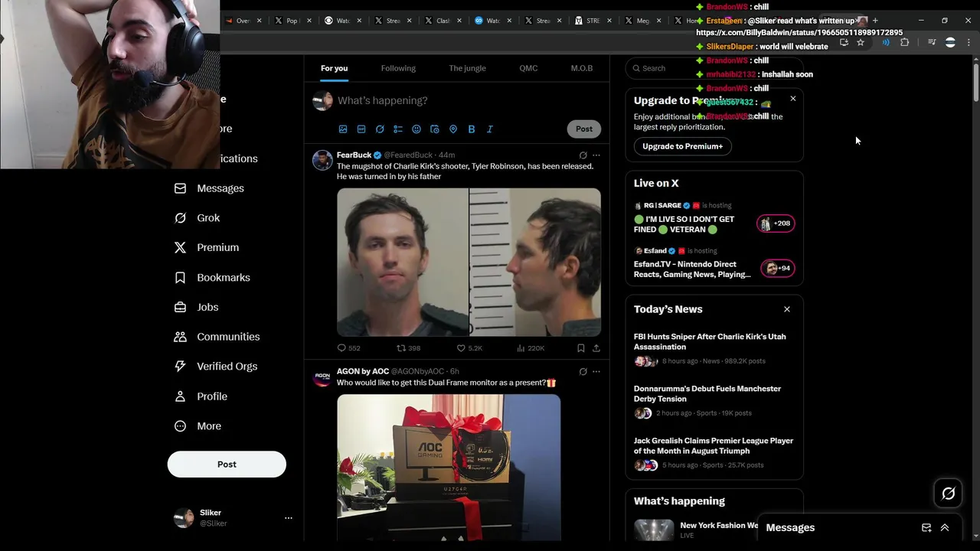This screenshot has width=980, height=551.
Task: Open Jack Grealish Player of the Month story
Action: click(x=714, y=452)
